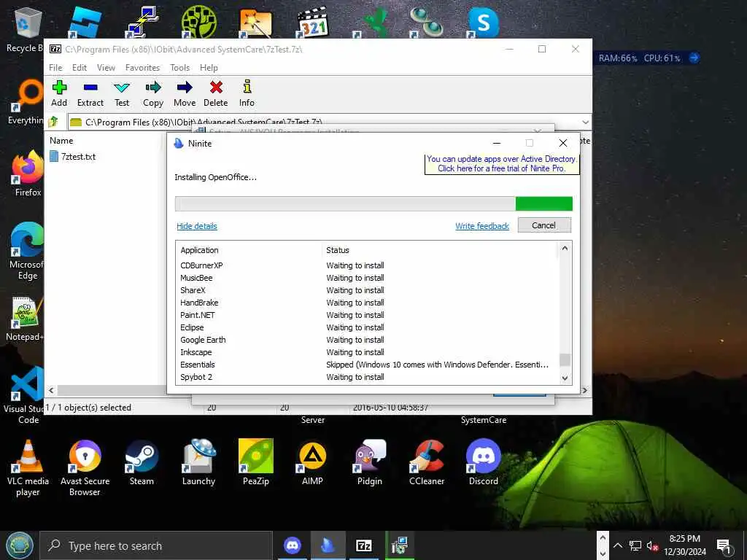The image size is (747, 560).
Task: Click the Status column header in Ninite
Action: pyautogui.click(x=338, y=250)
